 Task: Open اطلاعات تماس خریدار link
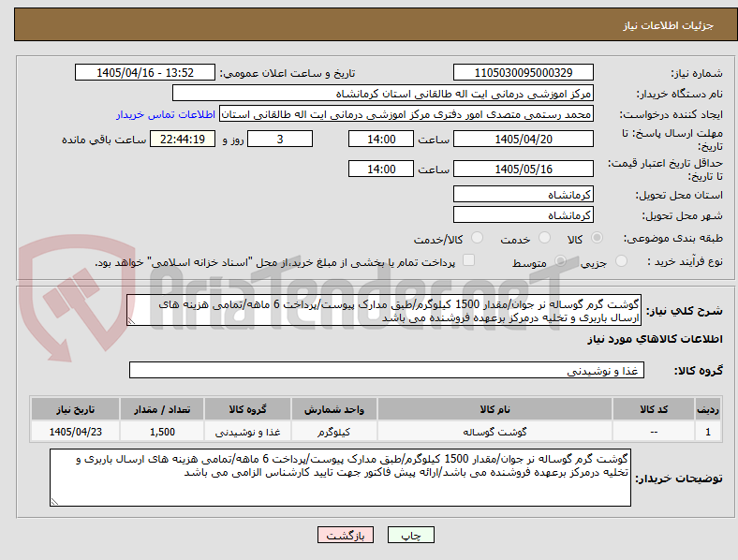coord(166,114)
